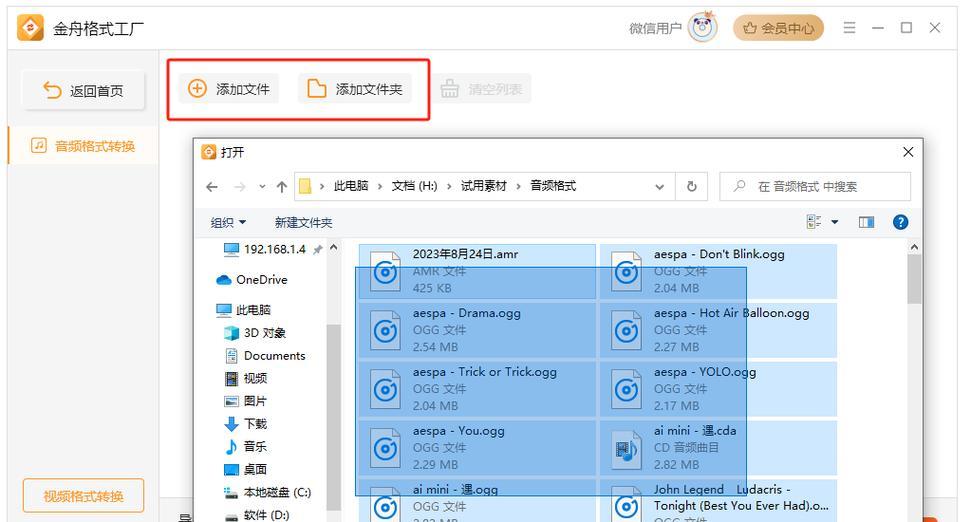
Task: Click the change view icon
Action: (814, 222)
